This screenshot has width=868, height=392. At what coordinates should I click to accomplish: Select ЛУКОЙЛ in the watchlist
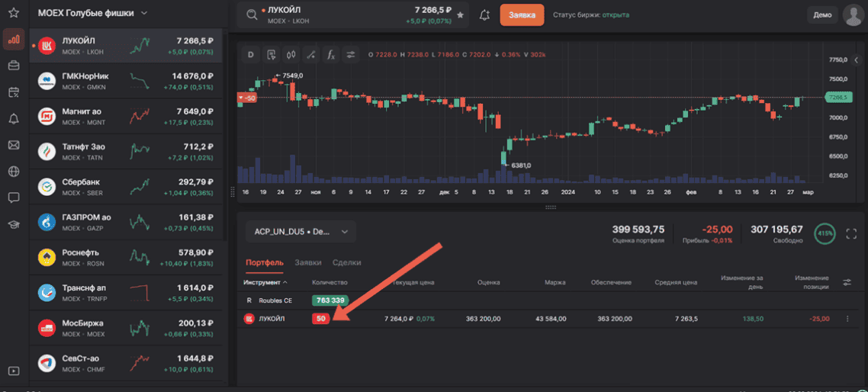click(126, 46)
